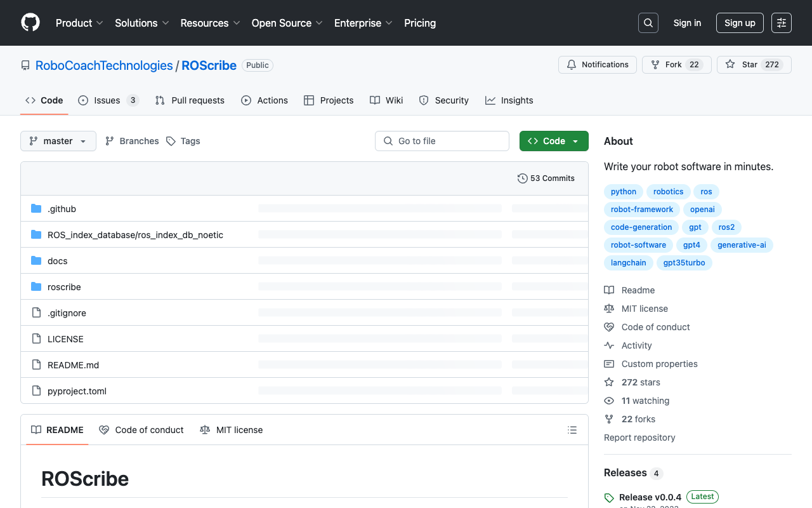The height and width of the screenshot is (508, 812).
Task: View Branches list
Action: [132, 141]
